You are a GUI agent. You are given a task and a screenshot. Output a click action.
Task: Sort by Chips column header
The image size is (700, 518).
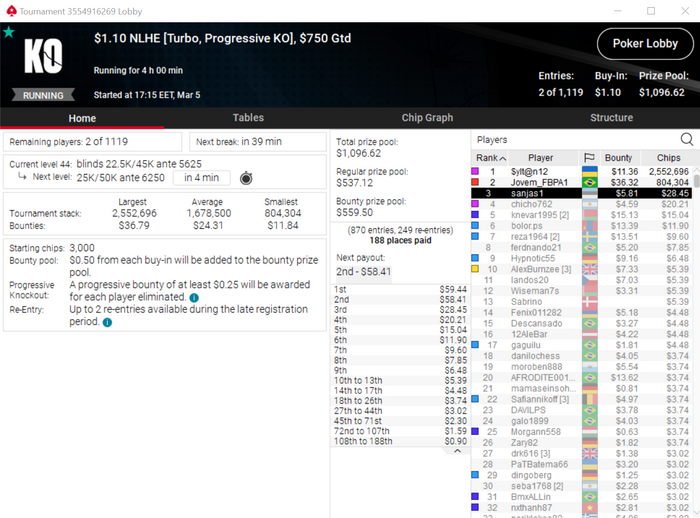tap(668, 158)
